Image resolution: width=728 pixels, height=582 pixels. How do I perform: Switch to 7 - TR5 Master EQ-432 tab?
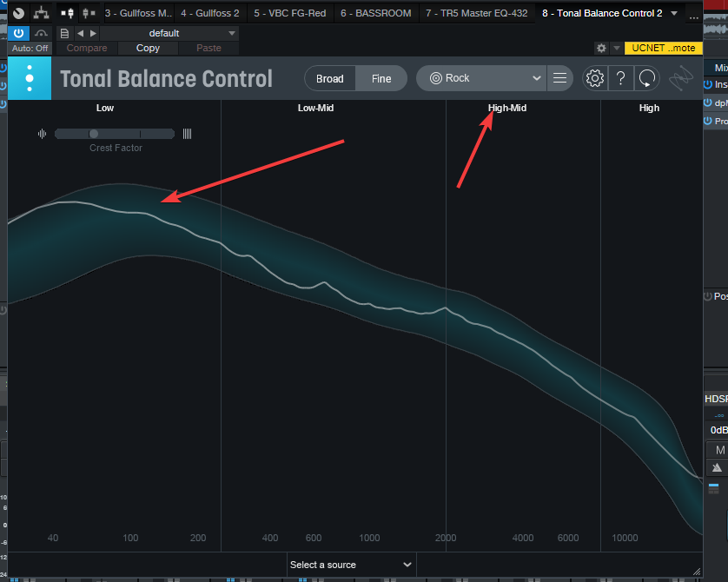(476, 13)
